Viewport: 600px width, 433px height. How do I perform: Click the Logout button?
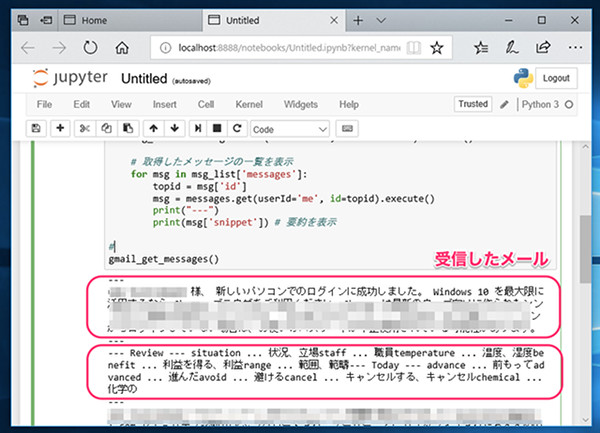click(556, 78)
